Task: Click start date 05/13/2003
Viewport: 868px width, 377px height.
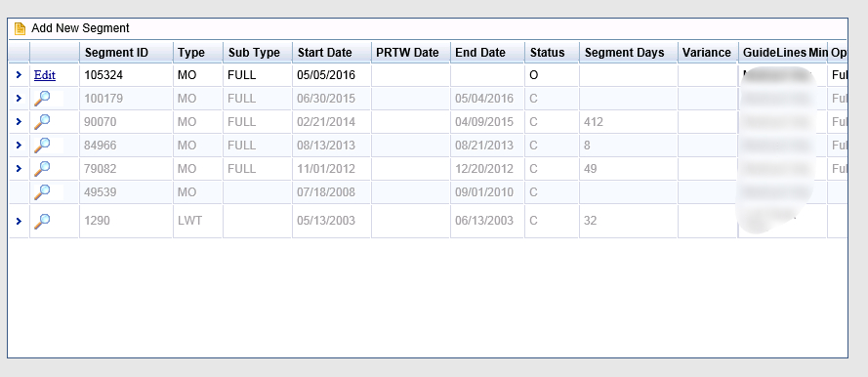Action: [326, 221]
